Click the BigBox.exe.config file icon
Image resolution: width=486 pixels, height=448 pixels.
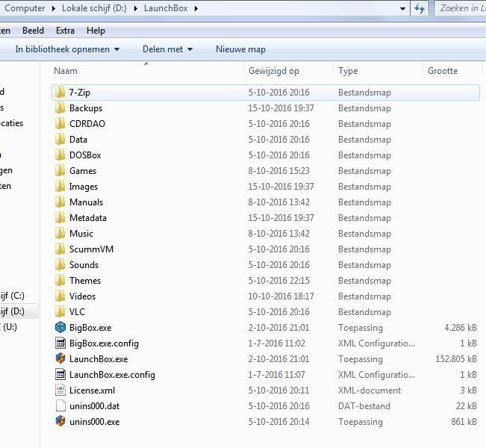tap(60, 343)
